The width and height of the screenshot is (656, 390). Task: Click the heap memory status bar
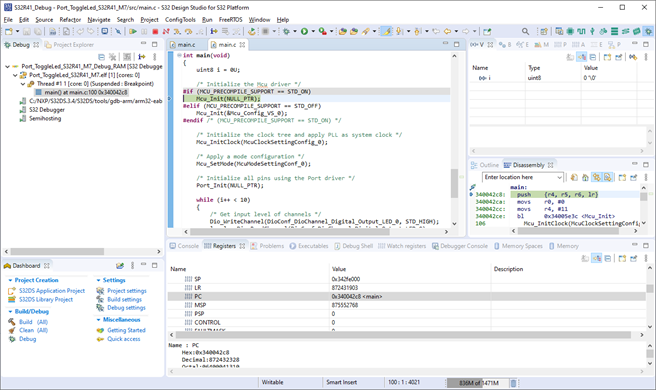tap(478, 383)
